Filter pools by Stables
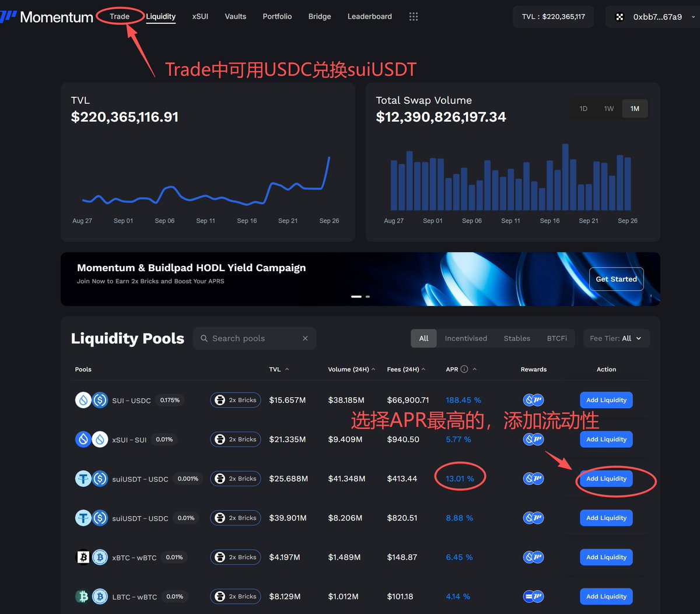The width and height of the screenshot is (700, 614). (517, 338)
